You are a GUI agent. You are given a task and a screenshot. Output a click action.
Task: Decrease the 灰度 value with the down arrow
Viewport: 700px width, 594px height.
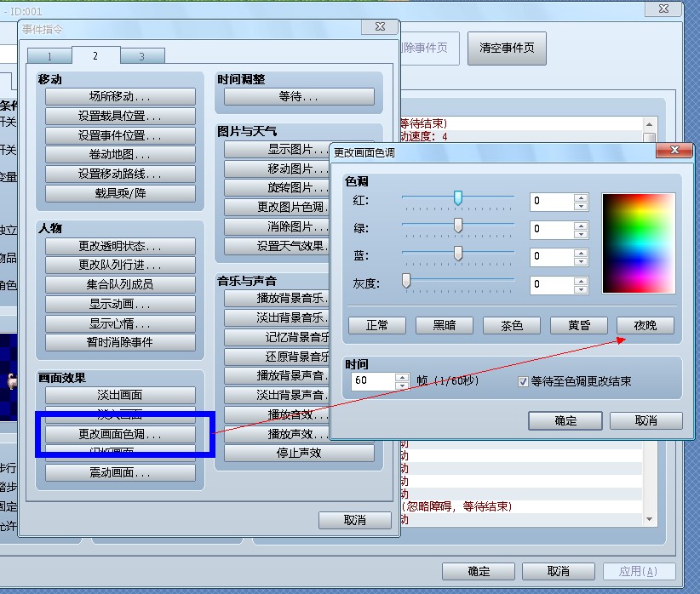click(x=581, y=289)
